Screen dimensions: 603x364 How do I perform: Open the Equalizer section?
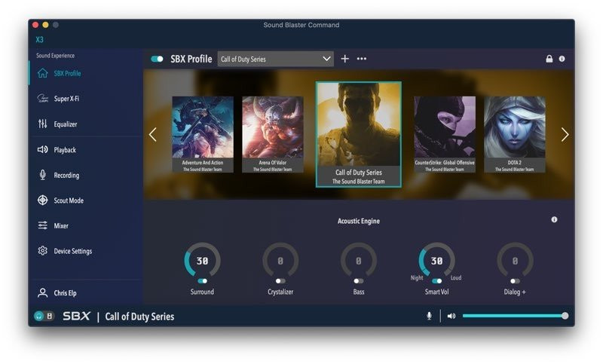click(65, 124)
